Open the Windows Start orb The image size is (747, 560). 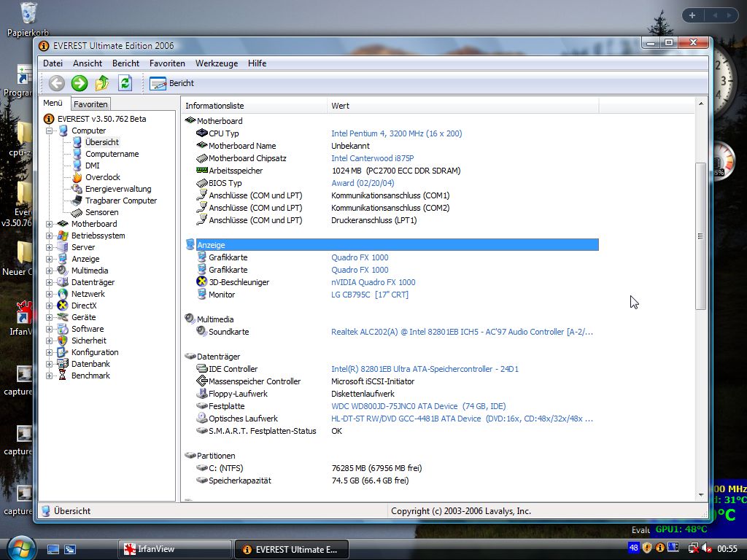(x=21, y=548)
